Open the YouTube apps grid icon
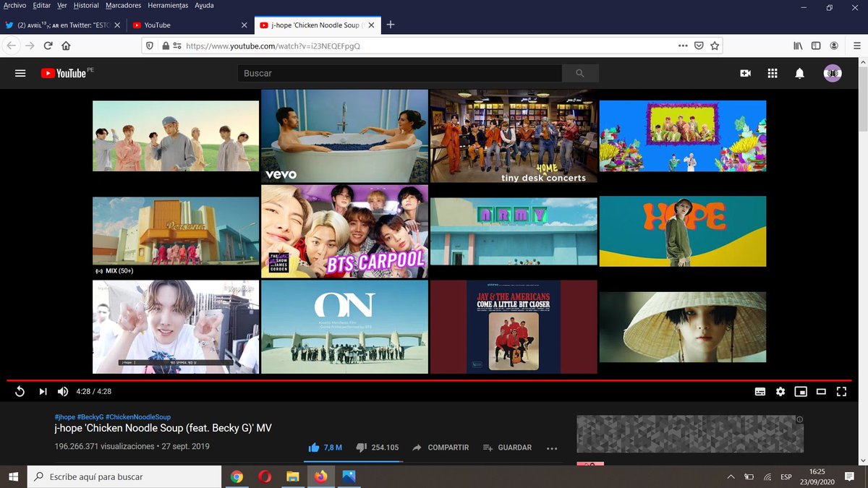Viewport: 868px width, 488px height. tap(773, 73)
